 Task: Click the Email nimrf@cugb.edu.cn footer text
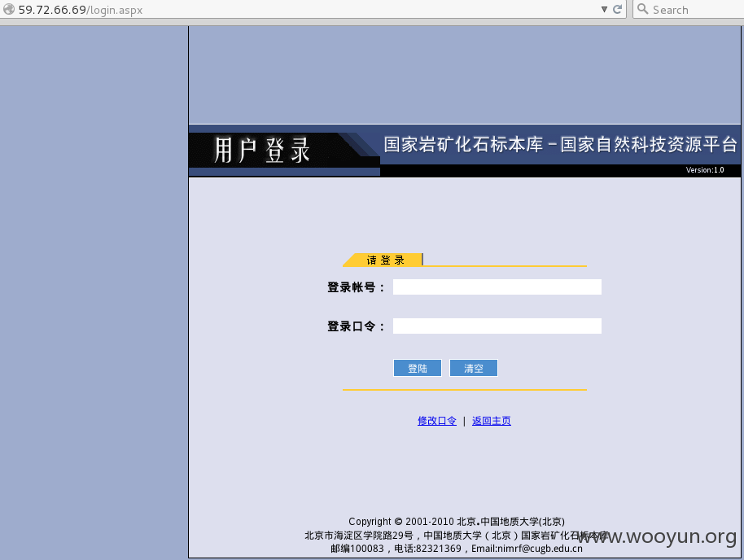click(x=527, y=549)
